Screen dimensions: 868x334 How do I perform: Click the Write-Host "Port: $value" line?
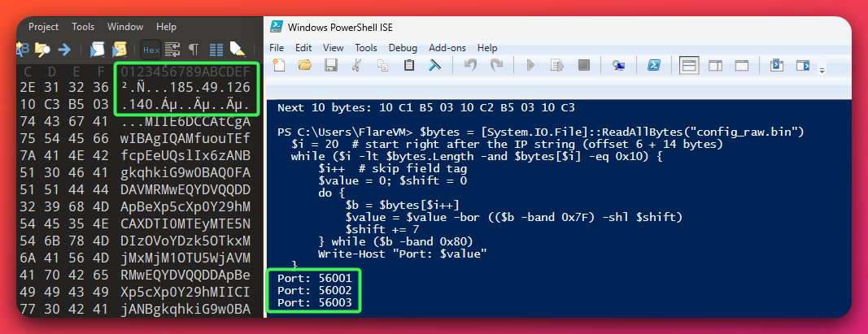pyautogui.click(x=403, y=254)
